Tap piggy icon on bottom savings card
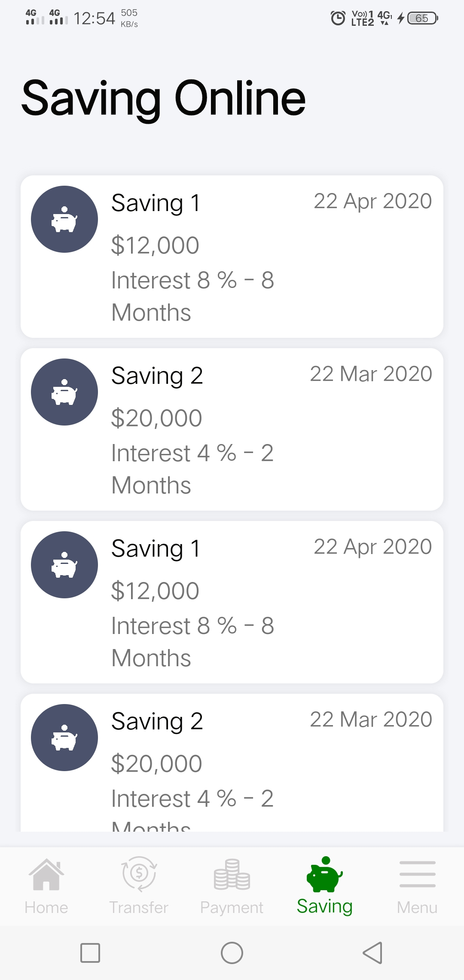Viewport: 464px width, 980px height. coord(64,738)
